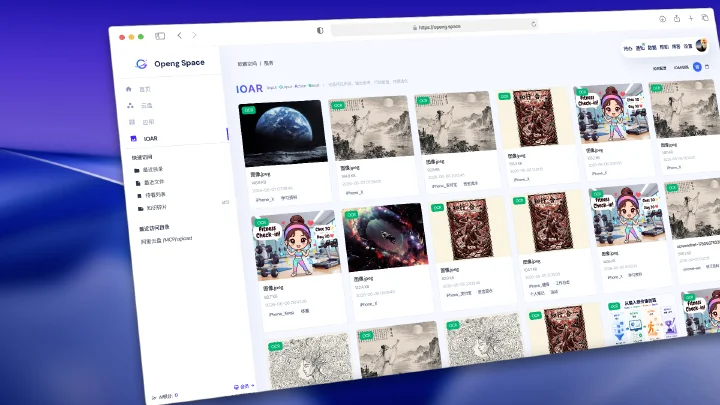
Task: Focus the address bar showing openg.space
Action: click(x=434, y=27)
